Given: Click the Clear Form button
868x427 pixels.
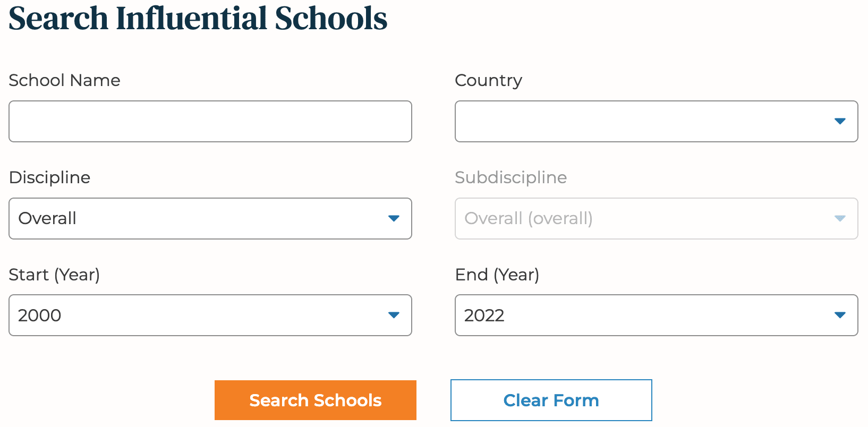Looking at the screenshot, I should click(551, 400).
